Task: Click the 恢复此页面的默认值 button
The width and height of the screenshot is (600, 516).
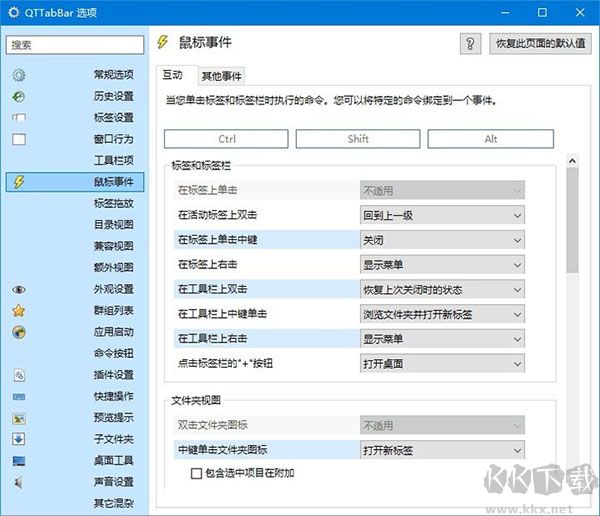Action: pyautogui.click(x=541, y=44)
